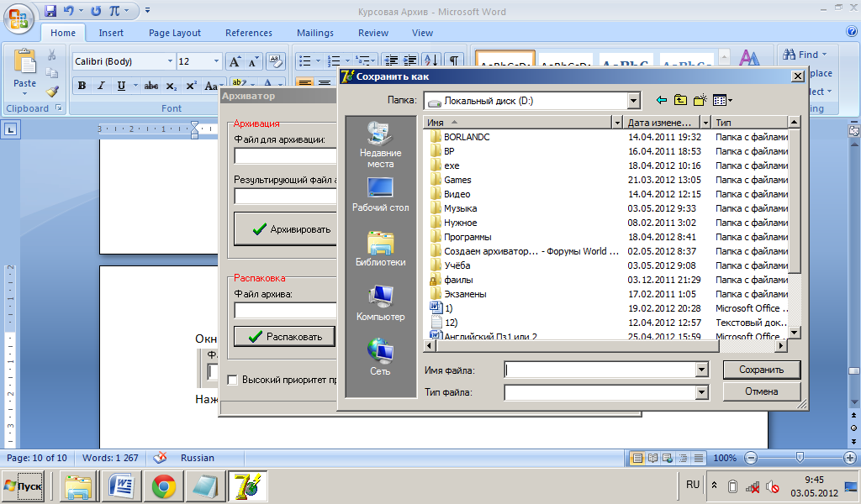
Task: Open Computer (Компьютер) shortcut in dialog
Action: (x=381, y=302)
